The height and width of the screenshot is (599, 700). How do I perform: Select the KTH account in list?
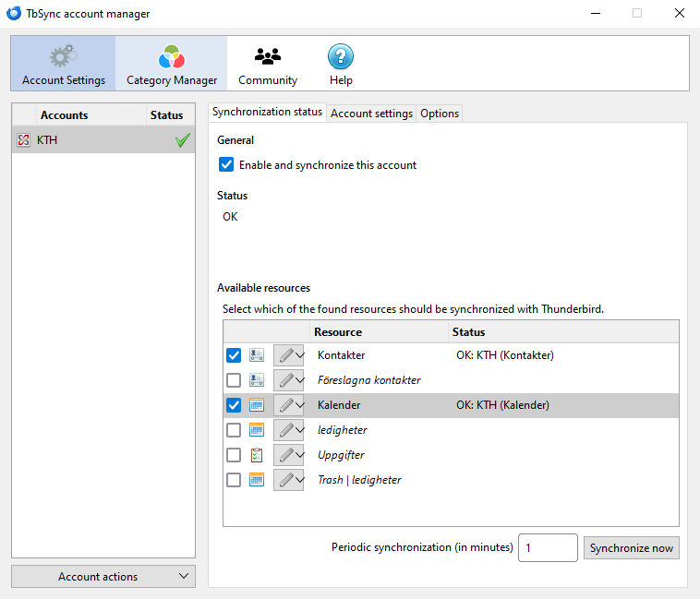(x=83, y=140)
